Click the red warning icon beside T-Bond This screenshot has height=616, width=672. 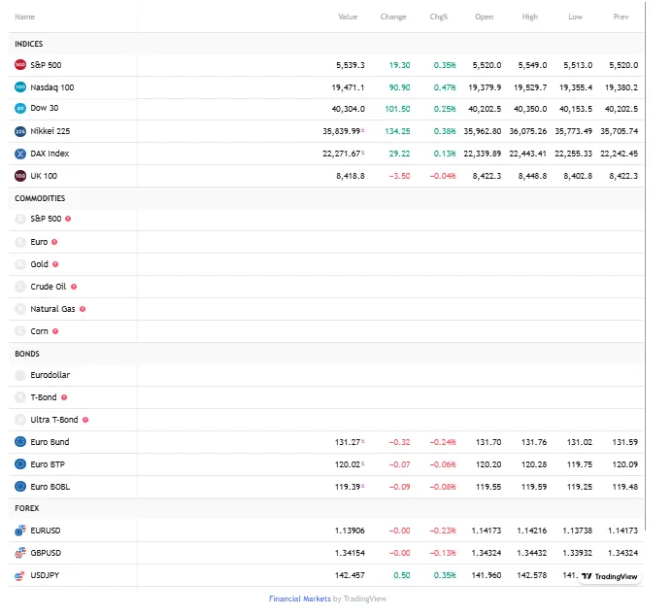pyautogui.click(x=64, y=397)
